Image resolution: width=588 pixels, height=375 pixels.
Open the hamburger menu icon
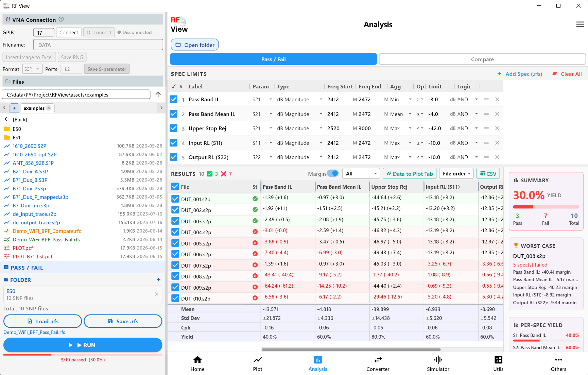coord(580,24)
